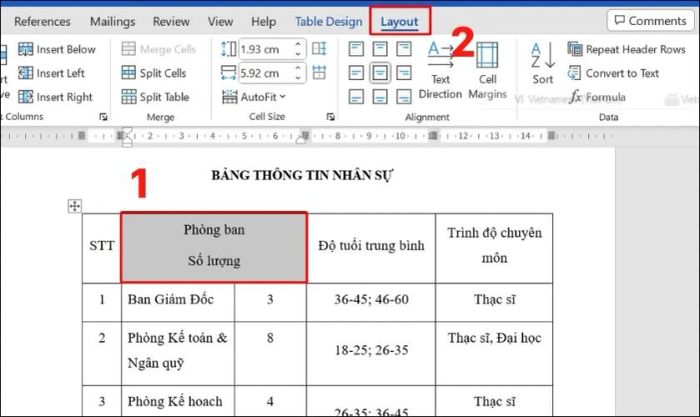This screenshot has height=417, width=700.
Task: Click the Comments button
Action: pos(650,21)
